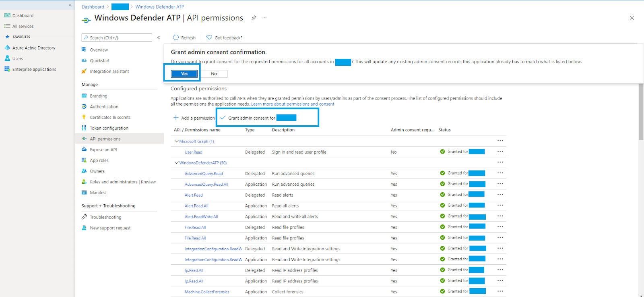Open the Alert.Read.All permission link
The width and height of the screenshot is (644, 297).
pyautogui.click(x=196, y=206)
